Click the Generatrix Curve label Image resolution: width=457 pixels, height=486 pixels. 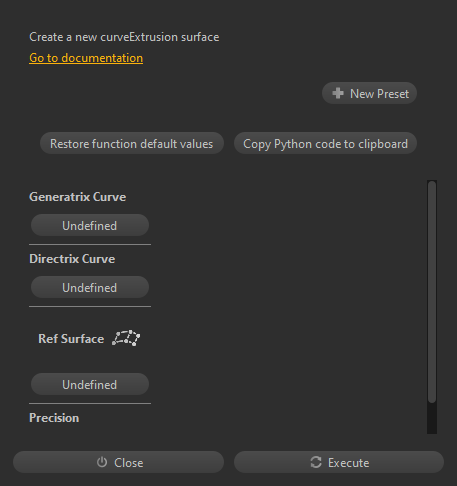tap(77, 197)
